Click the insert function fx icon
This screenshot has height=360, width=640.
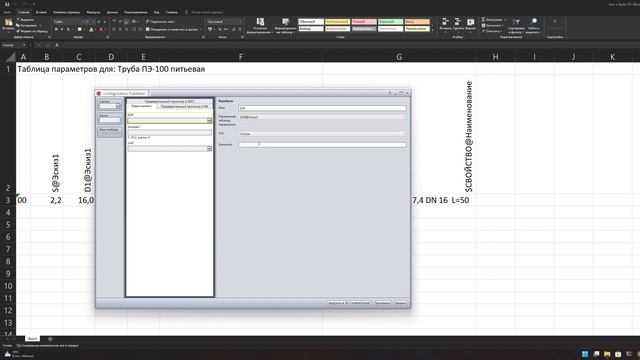57,45
